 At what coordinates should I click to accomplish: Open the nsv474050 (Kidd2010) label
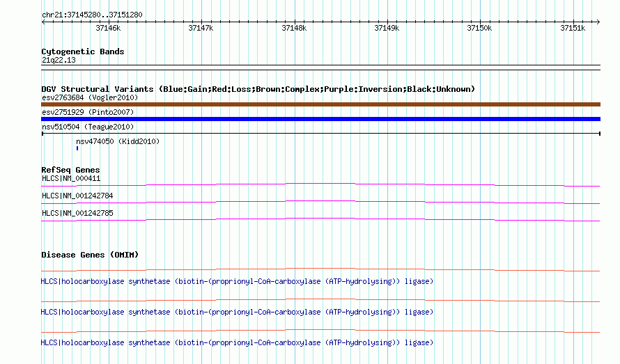pos(118,141)
